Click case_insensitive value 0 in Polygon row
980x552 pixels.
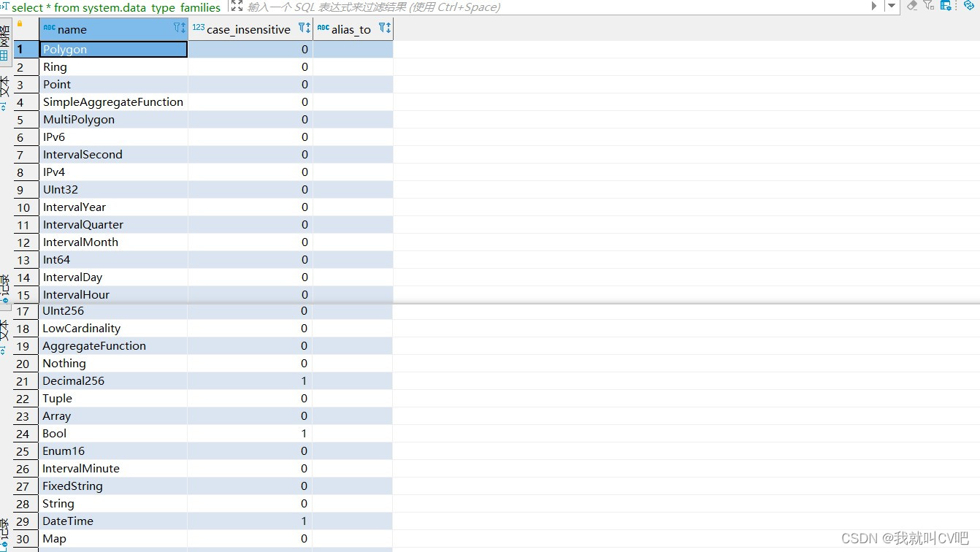(x=250, y=50)
